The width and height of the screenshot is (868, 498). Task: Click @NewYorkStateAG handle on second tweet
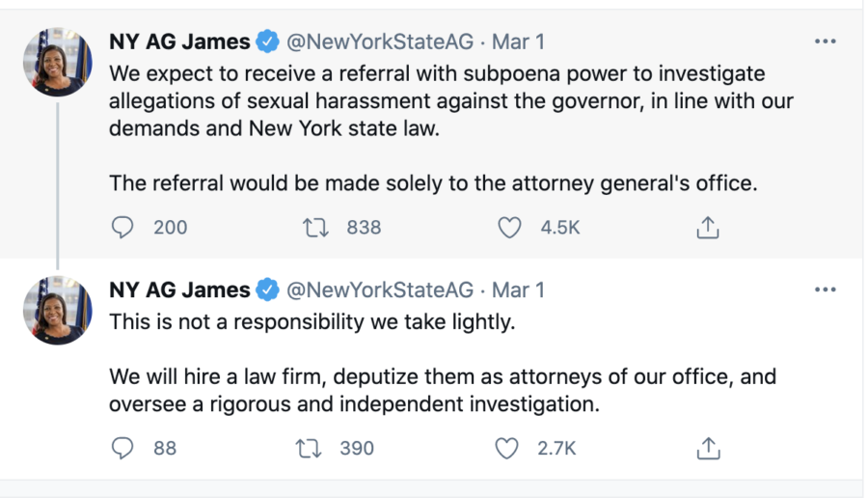(380, 290)
